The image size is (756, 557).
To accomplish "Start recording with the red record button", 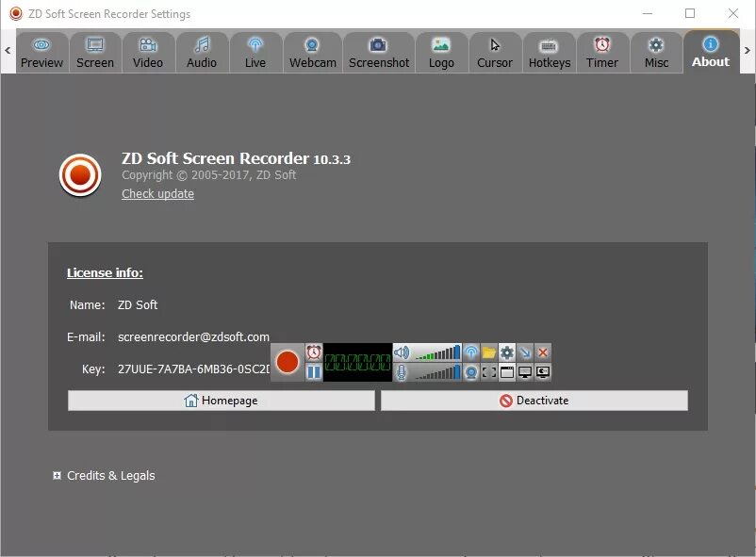I will (288, 362).
